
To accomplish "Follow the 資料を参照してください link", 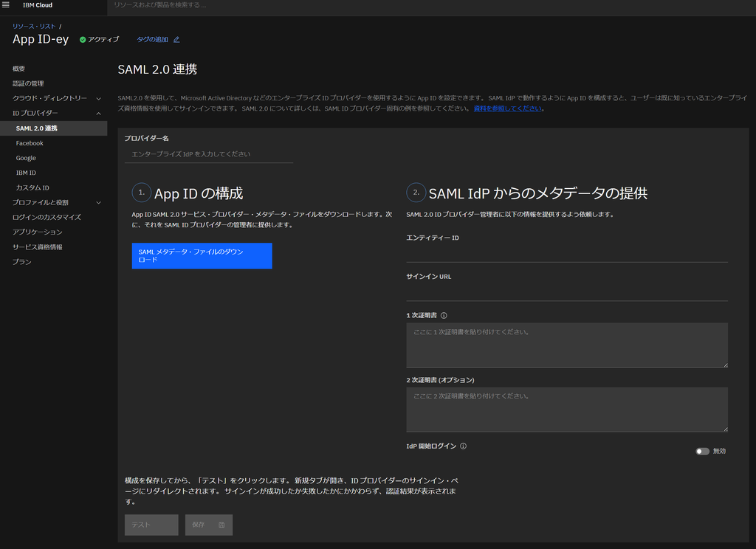I will 508,108.
